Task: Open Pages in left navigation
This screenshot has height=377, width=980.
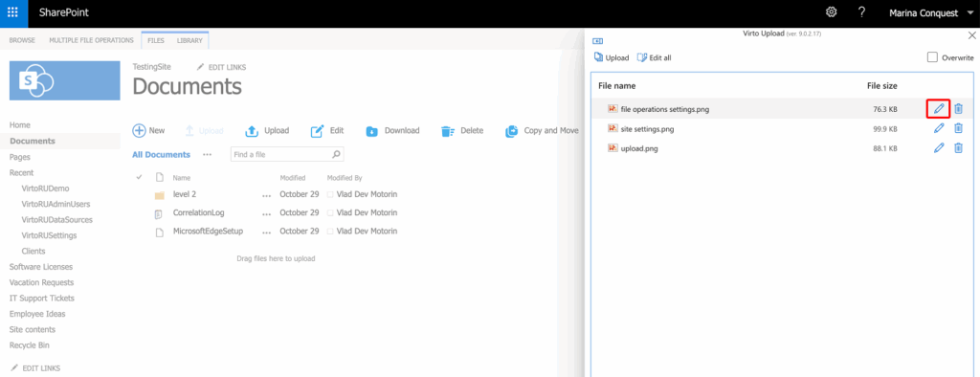Action: (x=20, y=157)
